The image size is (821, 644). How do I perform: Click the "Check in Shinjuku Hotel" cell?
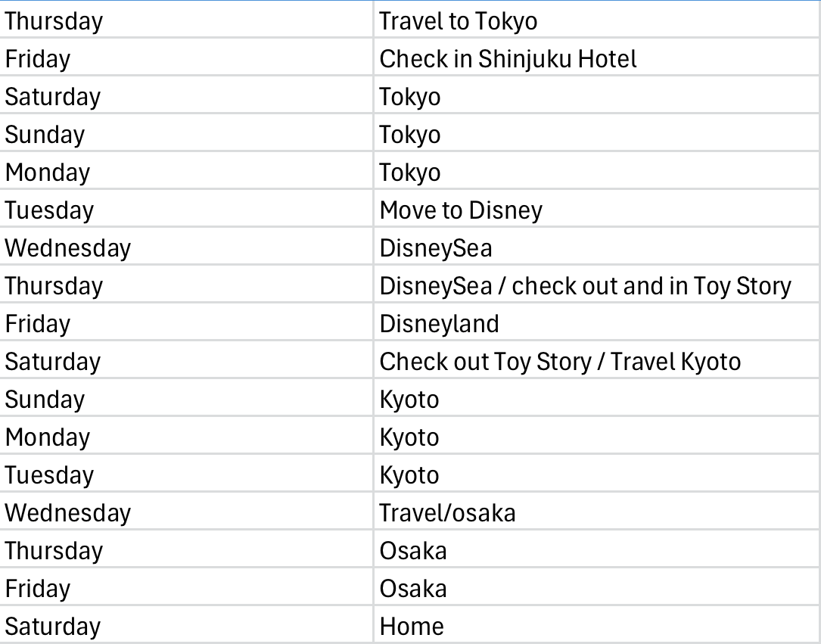508,58
